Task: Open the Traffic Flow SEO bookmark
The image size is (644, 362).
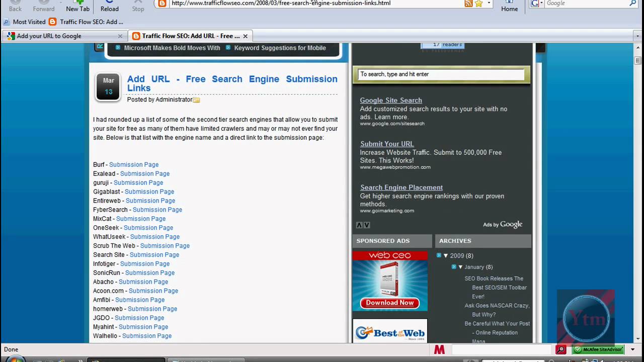Action: [x=86, y=22]
